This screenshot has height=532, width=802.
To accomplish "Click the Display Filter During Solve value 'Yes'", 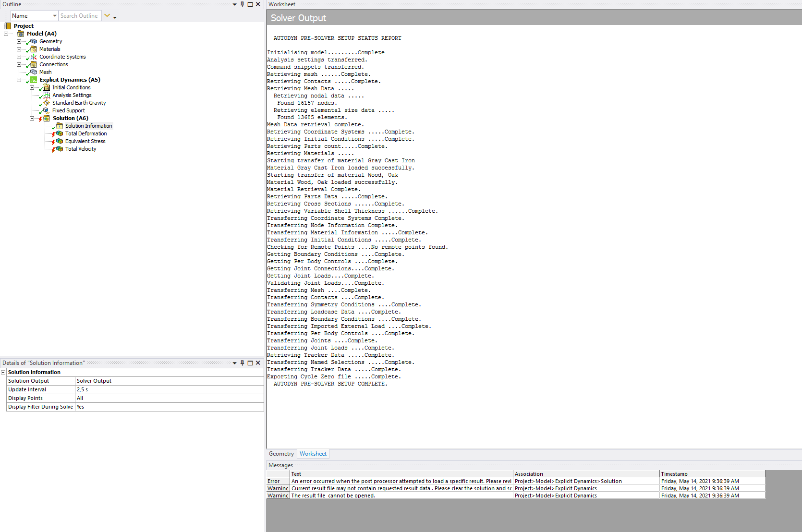I will click(170, 407).
